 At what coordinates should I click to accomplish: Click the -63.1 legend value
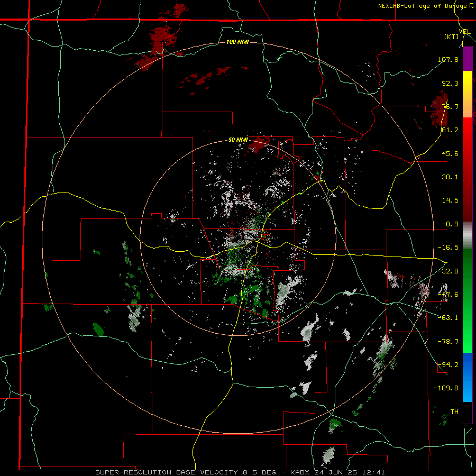tap(448, 318)
